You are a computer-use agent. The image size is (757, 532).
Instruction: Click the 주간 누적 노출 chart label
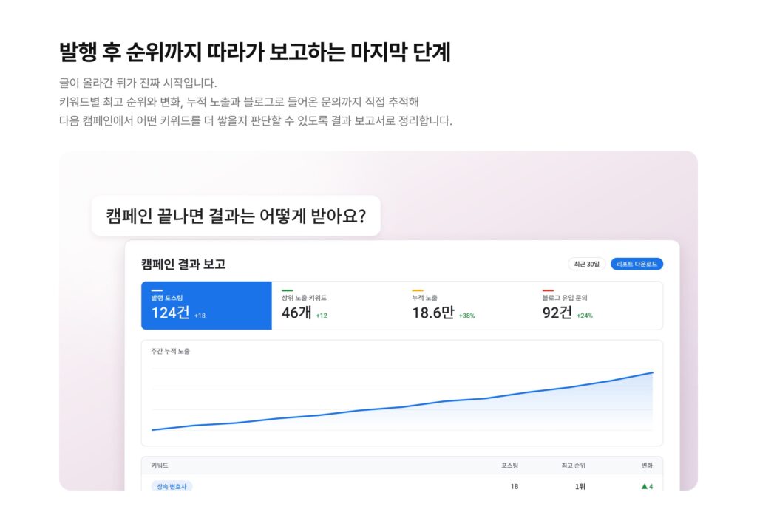(x=170, y=352)
